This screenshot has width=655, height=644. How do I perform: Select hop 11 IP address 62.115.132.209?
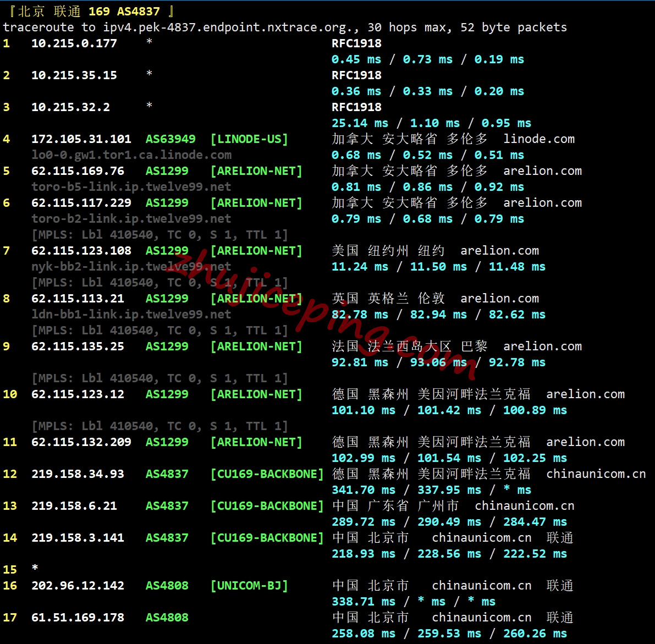pos(81,442)
